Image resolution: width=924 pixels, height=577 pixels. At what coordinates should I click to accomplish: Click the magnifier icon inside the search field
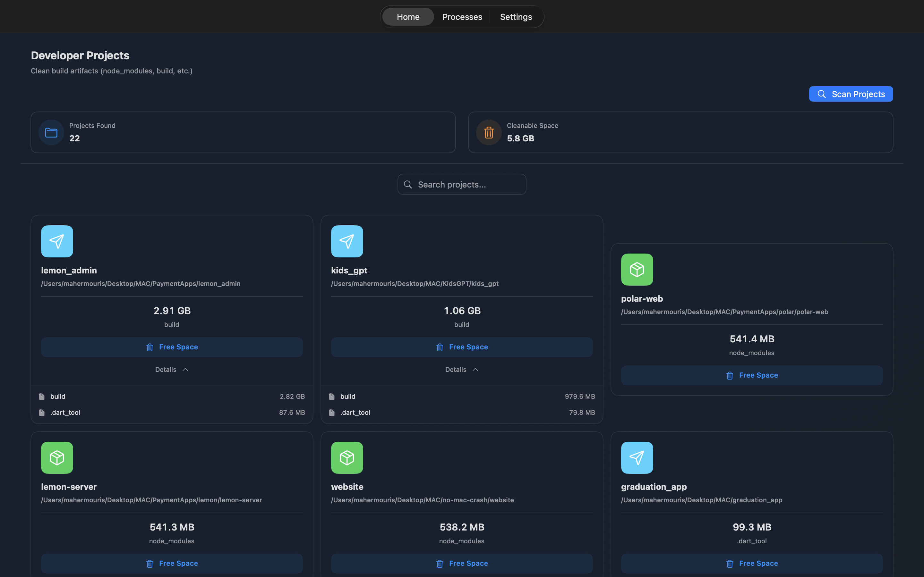coord(407,184)
